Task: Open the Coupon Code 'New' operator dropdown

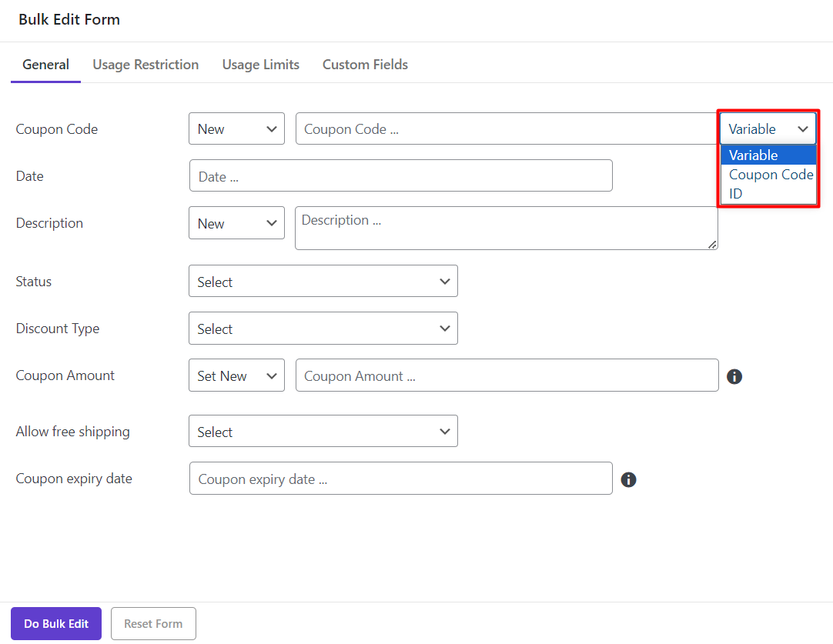Action: coord(236,129)
